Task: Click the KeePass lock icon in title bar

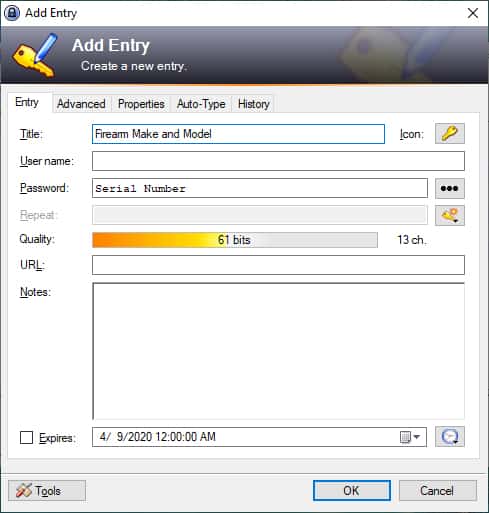Action: click(12, 13)
